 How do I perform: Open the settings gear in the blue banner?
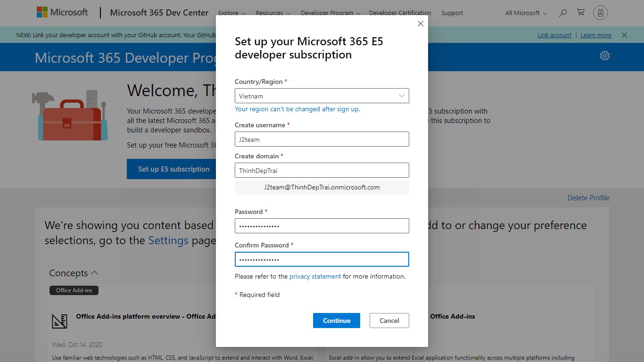[x=605, y=56]
